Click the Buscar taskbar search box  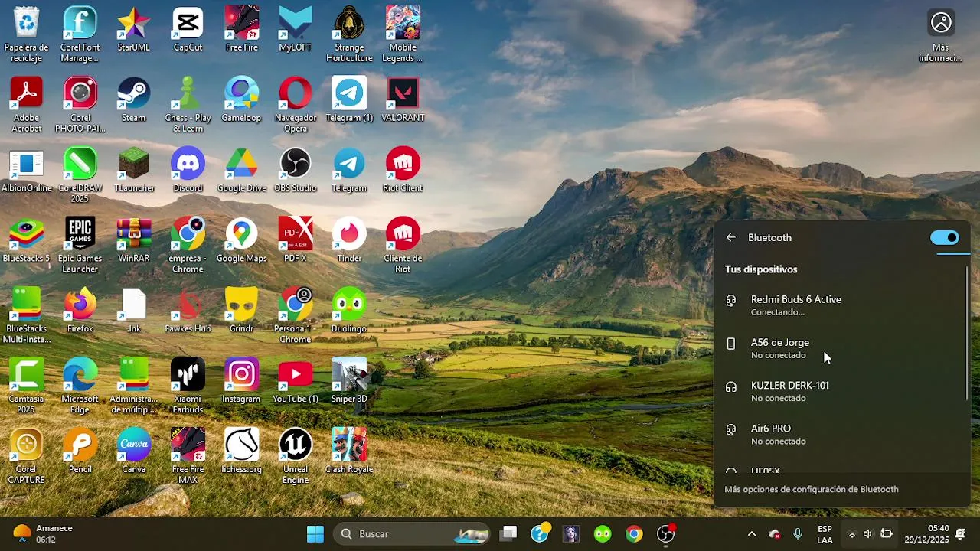[x=411, y=533]
